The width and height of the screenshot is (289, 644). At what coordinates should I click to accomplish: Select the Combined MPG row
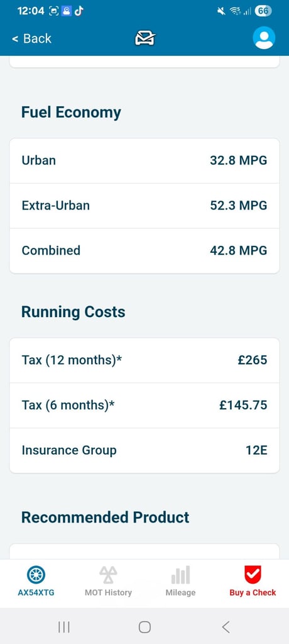tap(144, 251)
